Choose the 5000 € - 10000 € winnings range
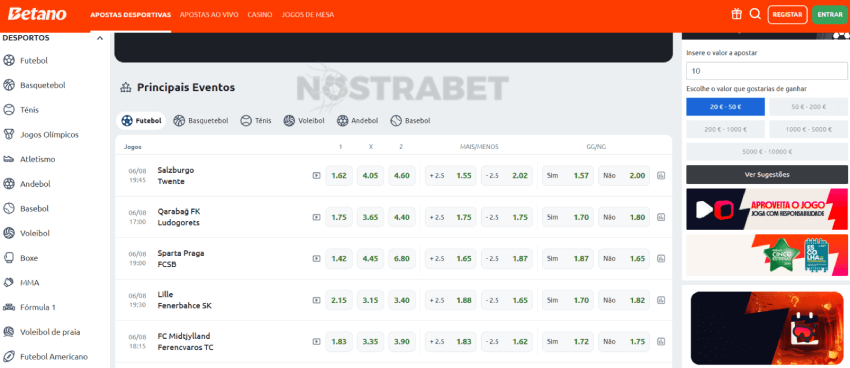850x368 pixels. click(767, 152)
